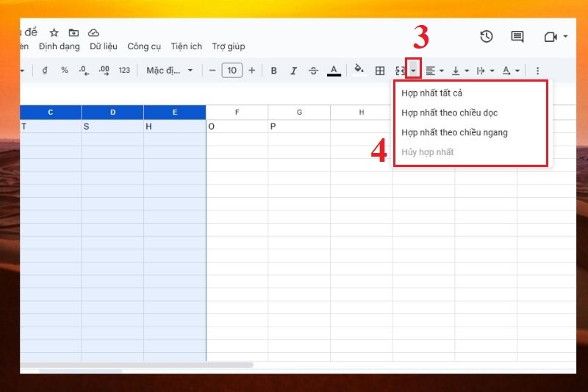Open the borders tool
Image resolution: width=588 pixels, height=392 pixels.
point(380,71)
